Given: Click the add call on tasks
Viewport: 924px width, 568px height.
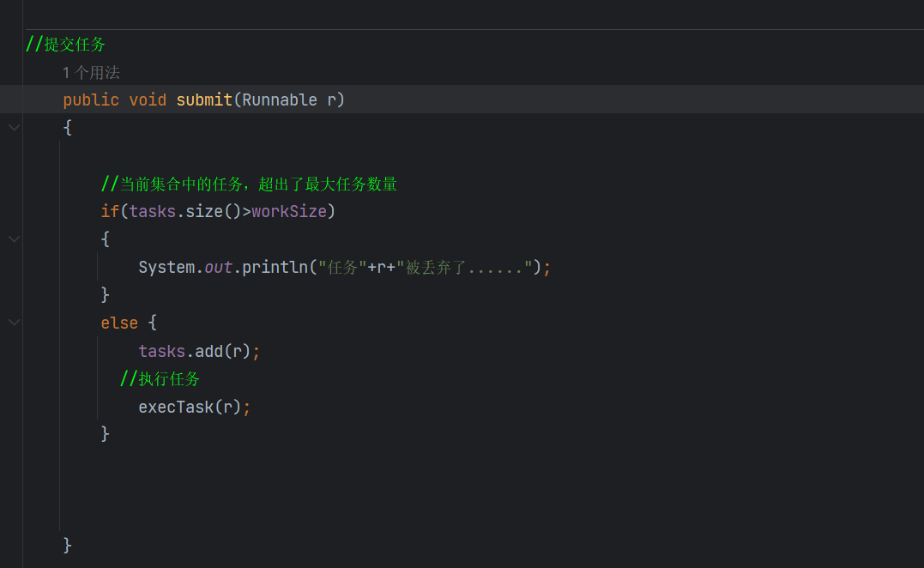Looking at the screenshot, I should [x=208, y=351].
